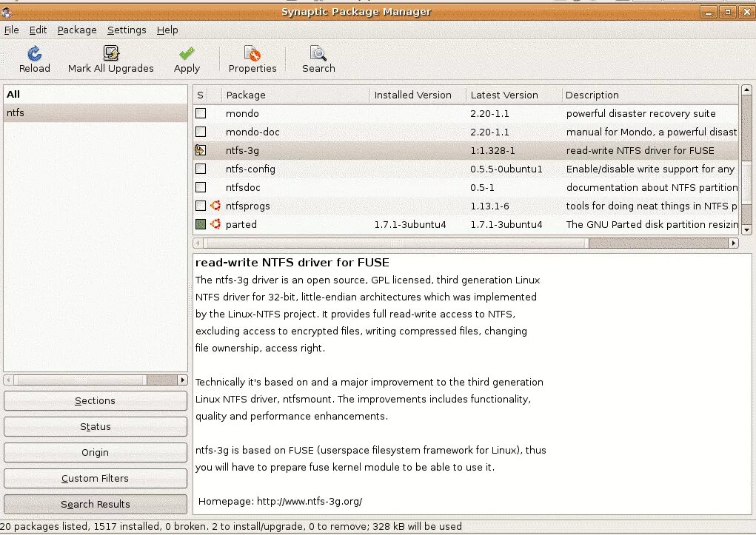Click the Apply green checkmark icon
This screenshot has height=535, width=756.
coord(187,53)
